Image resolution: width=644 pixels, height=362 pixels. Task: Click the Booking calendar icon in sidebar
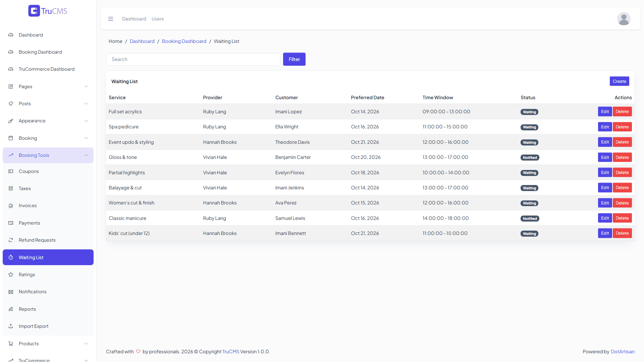pyautogui.click(x=11, y=138)
